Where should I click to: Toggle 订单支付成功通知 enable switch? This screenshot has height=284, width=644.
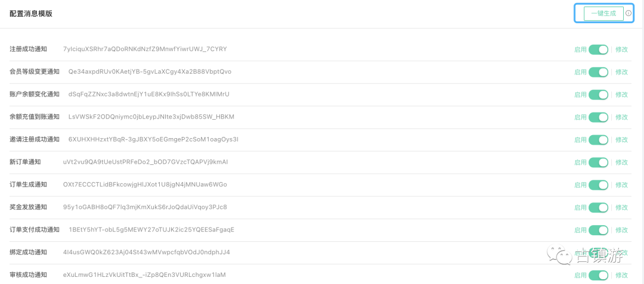click(599, 229)
